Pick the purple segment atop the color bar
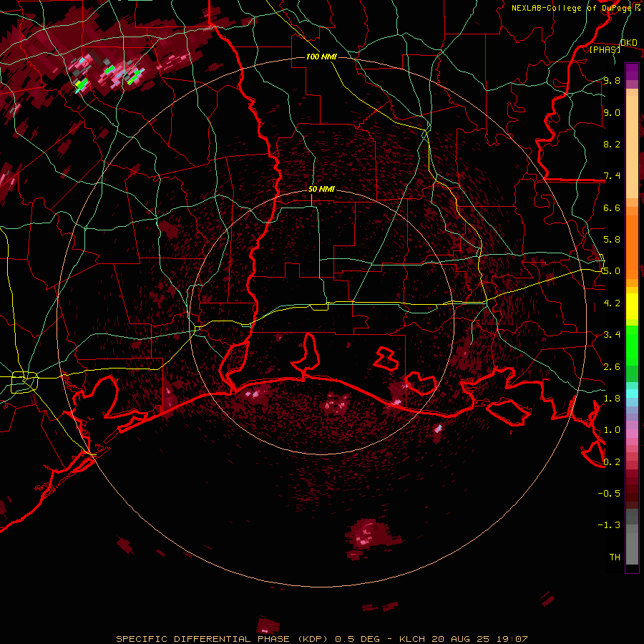The image size is (644, 644). tap(632, 72)
